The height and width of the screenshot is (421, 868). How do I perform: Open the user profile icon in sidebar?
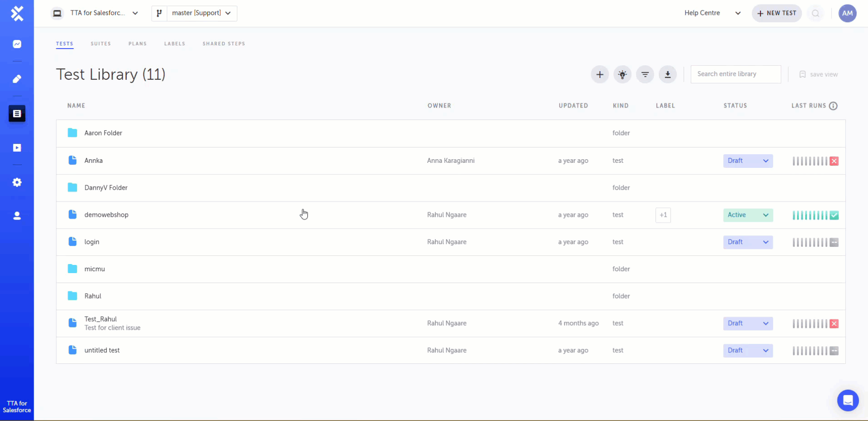point(17,216)
